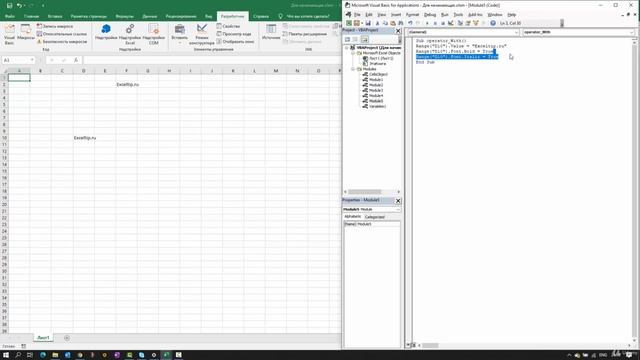Click the VBA Help question mark icon

pyautogui.click(x=493, y=23)
